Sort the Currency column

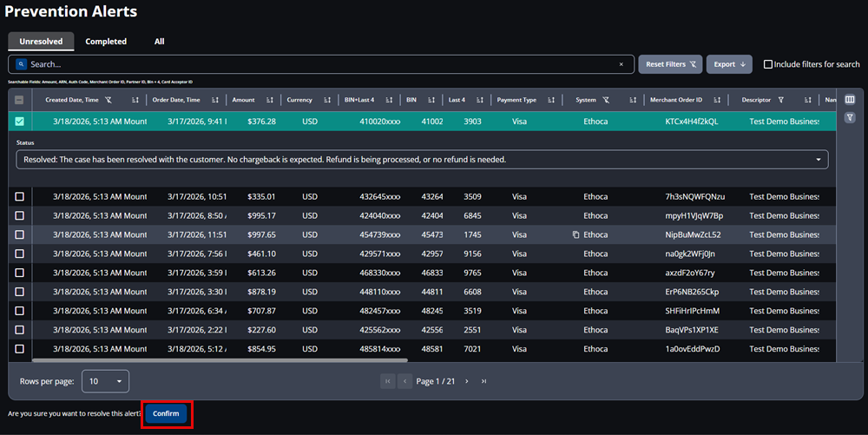tap(327, 100)
